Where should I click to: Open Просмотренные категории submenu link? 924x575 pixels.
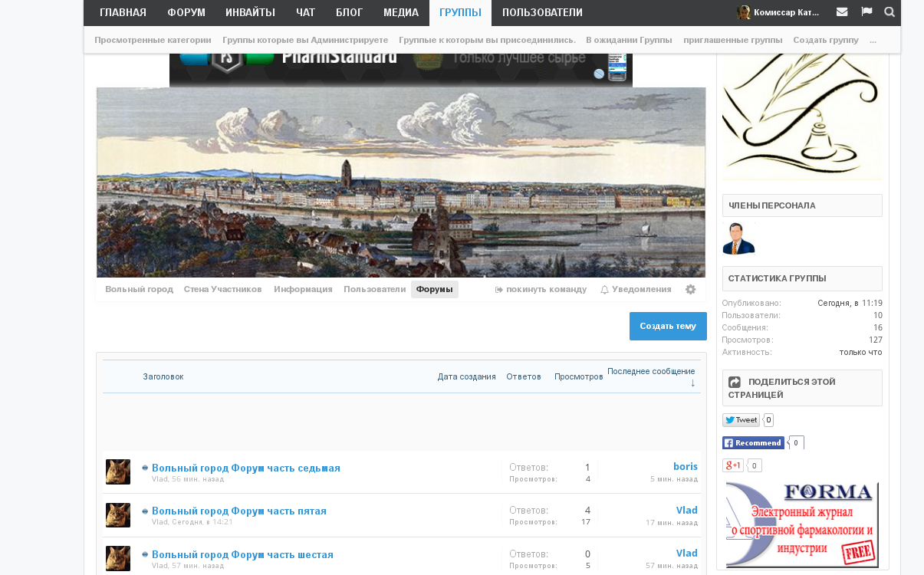coord(153,40)
